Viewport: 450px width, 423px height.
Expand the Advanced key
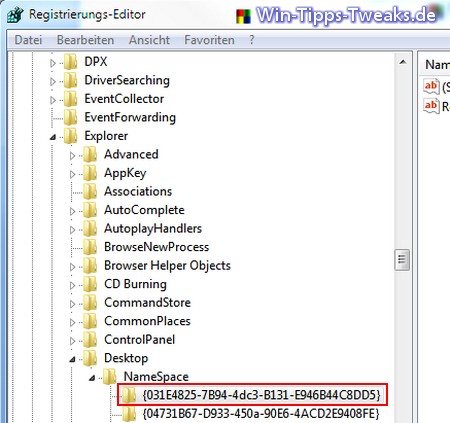72,155
